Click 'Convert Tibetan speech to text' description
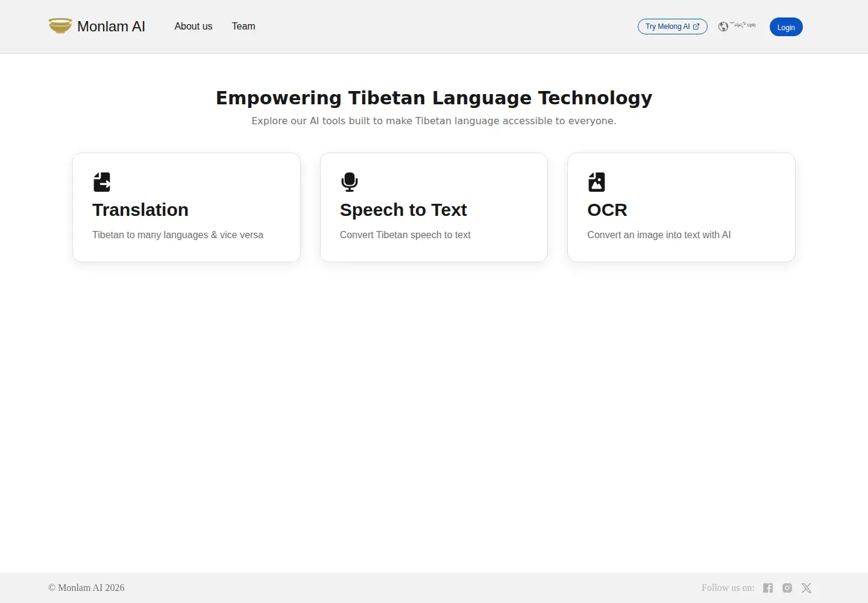Image resolution: width=868 pixels, height=603 pixels. click(405, 235)
